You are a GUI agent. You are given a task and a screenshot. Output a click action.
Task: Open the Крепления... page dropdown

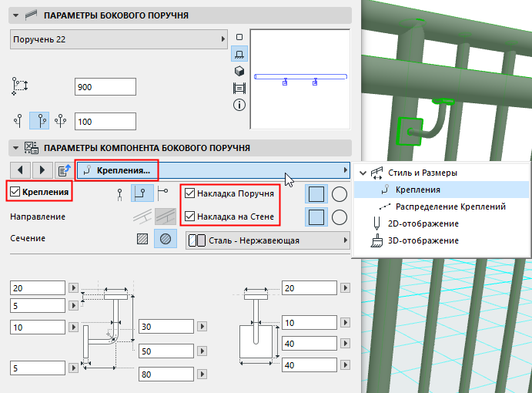pyautogui.click(x=213, y=170)
